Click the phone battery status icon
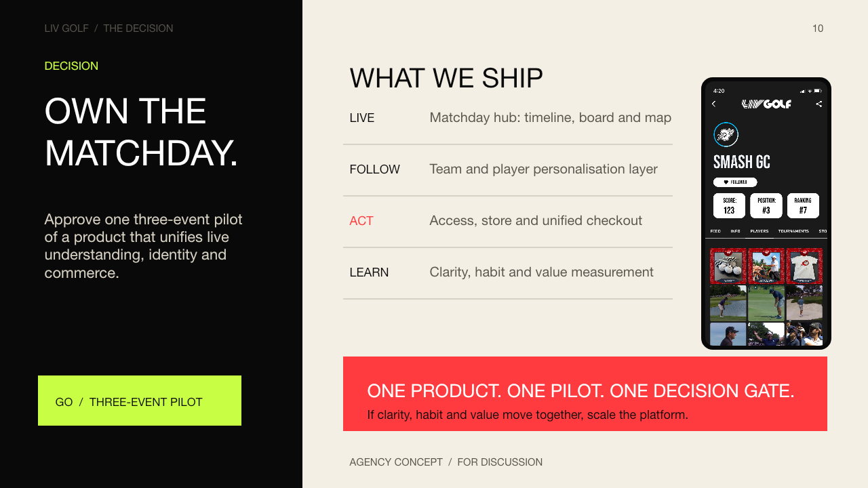Viewport: 868px width, 488px height. point(817,91)
